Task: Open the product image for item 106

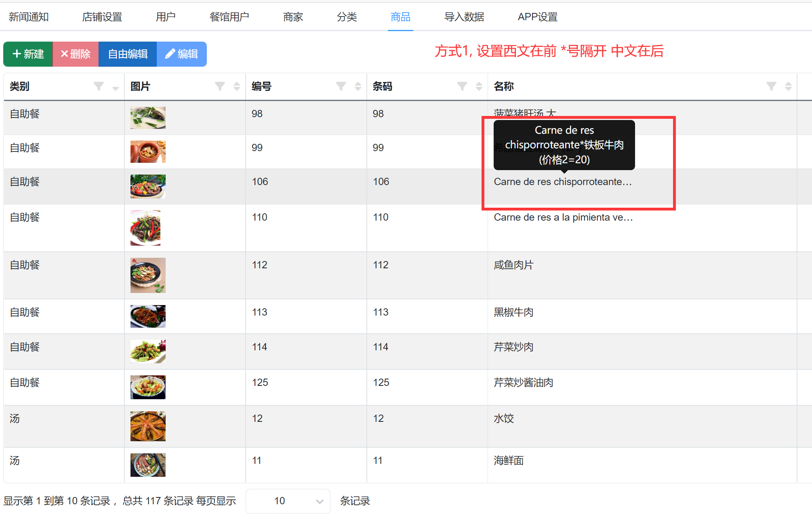Action: [148, 186]
